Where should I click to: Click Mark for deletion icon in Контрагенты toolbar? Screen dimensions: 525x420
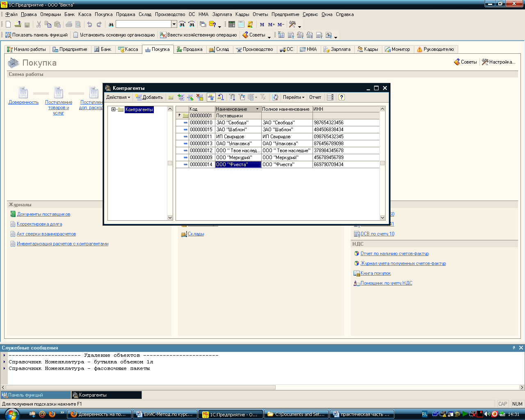click(200, 97)
